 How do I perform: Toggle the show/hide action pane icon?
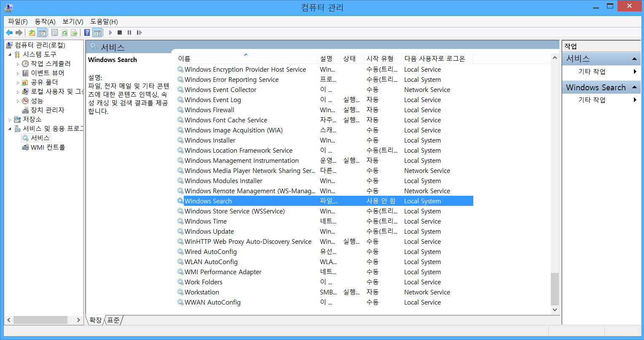click(97, 32)
